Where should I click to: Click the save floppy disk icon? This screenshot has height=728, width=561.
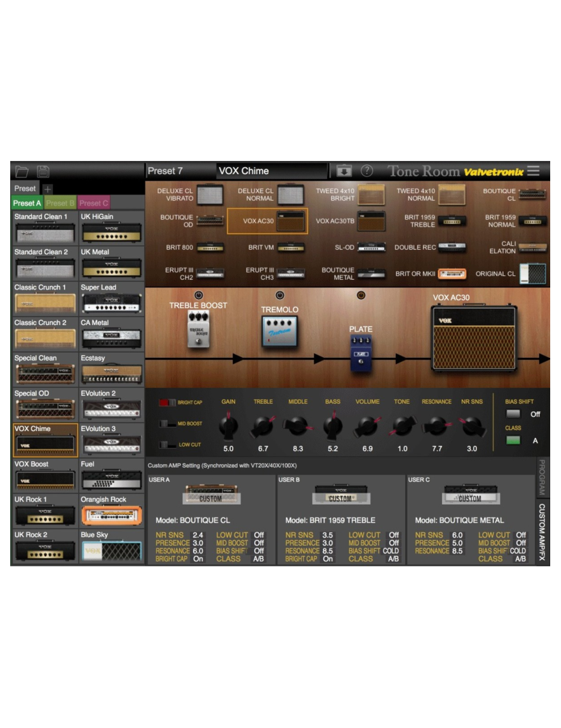tap(43, 171)
